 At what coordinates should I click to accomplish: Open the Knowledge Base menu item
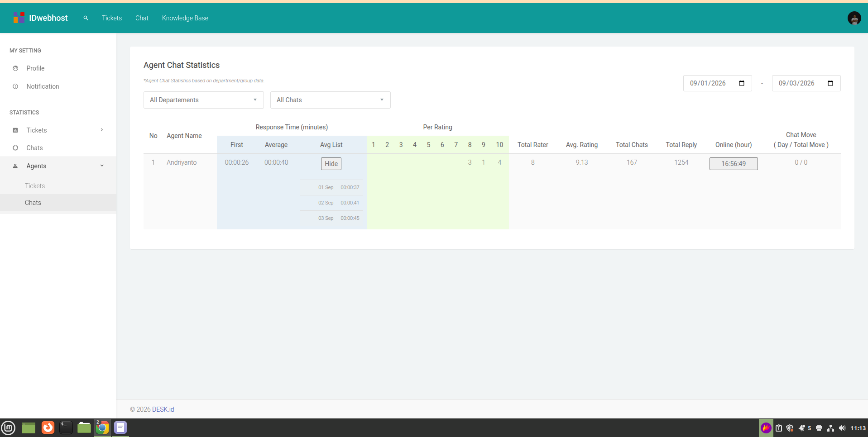185,18
